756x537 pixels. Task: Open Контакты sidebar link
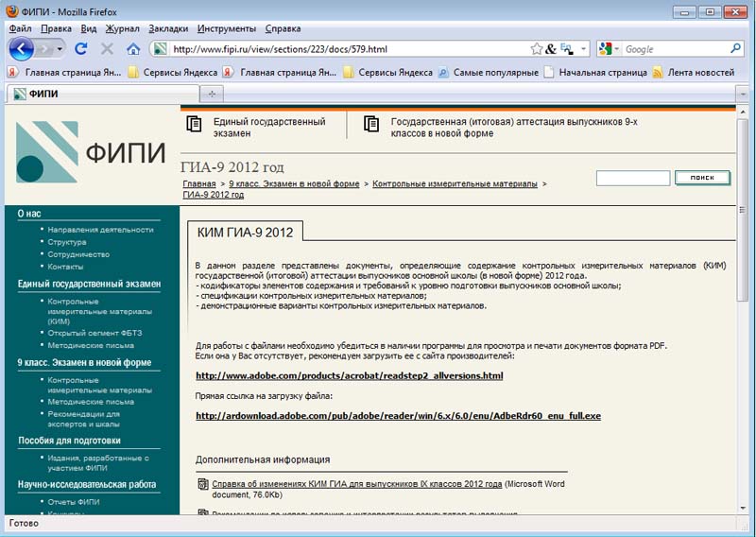coord(65,267)
